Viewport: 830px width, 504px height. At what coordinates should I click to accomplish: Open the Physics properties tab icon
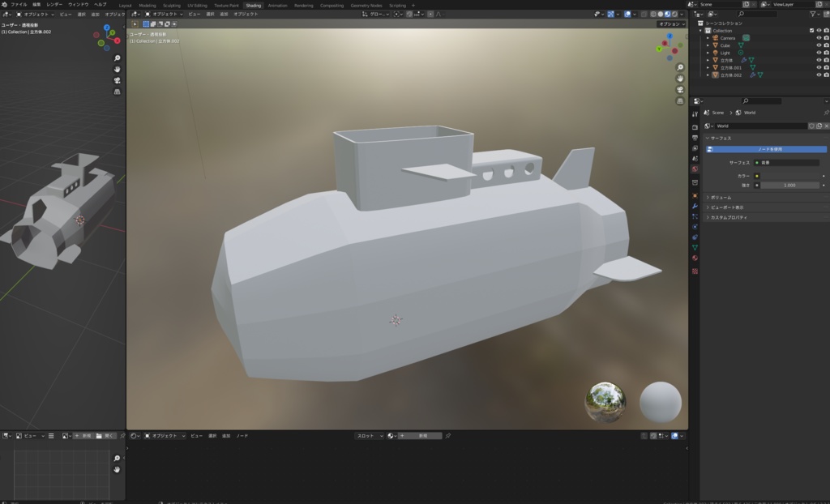(695, 227)
